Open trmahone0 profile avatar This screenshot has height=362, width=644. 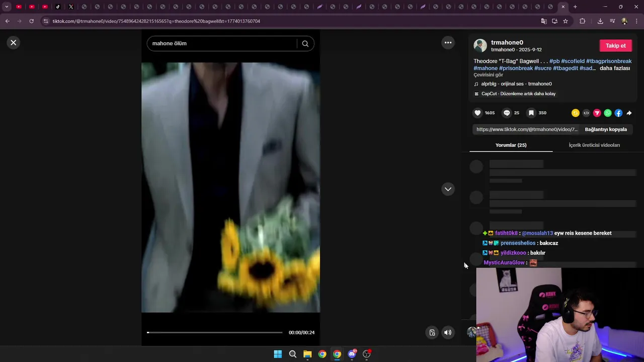point(480,46)
